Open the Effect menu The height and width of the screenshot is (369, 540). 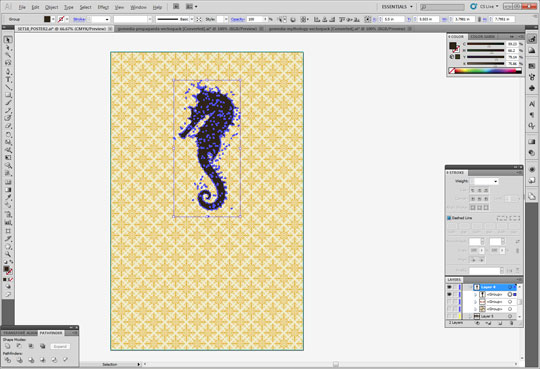click(x=103, y=7)
